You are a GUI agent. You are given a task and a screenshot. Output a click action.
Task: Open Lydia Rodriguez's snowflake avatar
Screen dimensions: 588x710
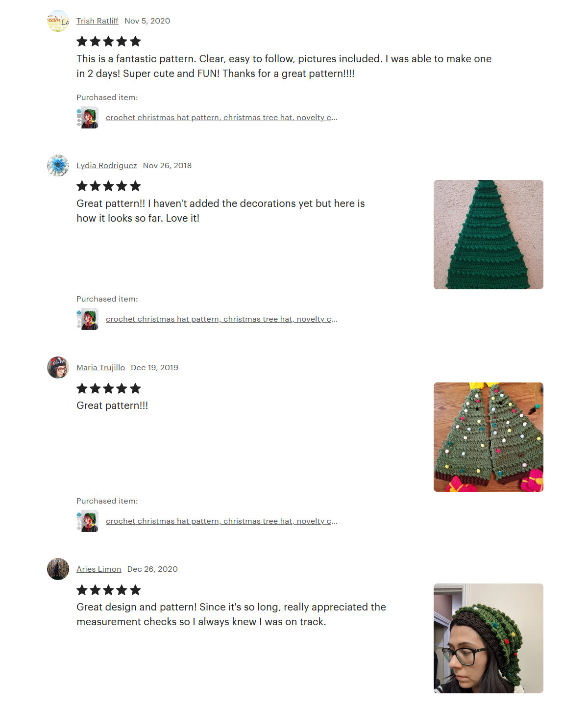pos(58,165)
